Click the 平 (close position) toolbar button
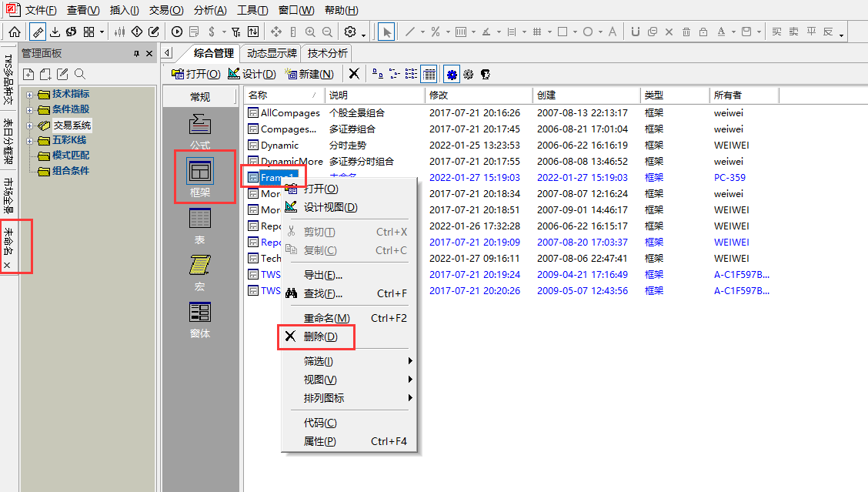This screenshot has width=868, height=492. [x=811, y=32]
